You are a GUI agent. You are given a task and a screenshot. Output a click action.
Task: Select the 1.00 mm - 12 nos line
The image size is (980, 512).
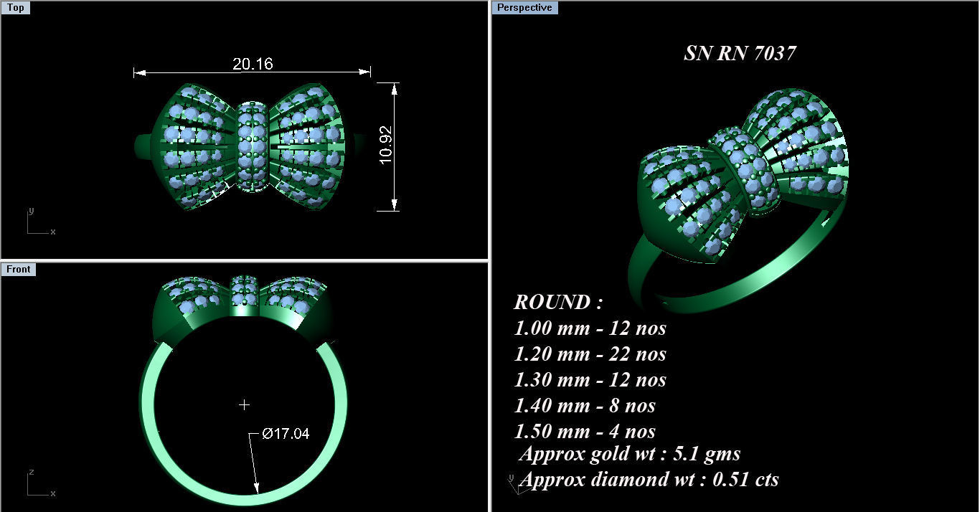pyautogui.click(x=590, y=328)
